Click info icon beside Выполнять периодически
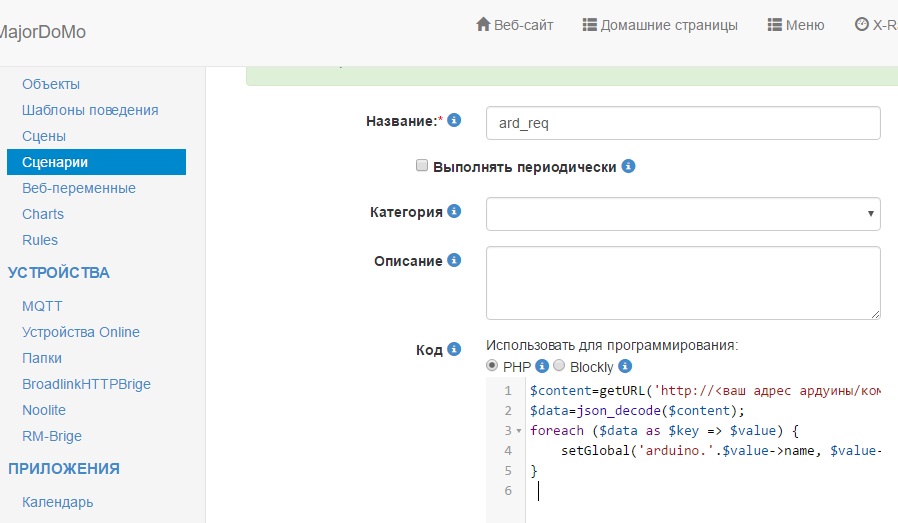The width and height of the screenshot is (898, 523). pyautogui.click(x=628, y=167)
